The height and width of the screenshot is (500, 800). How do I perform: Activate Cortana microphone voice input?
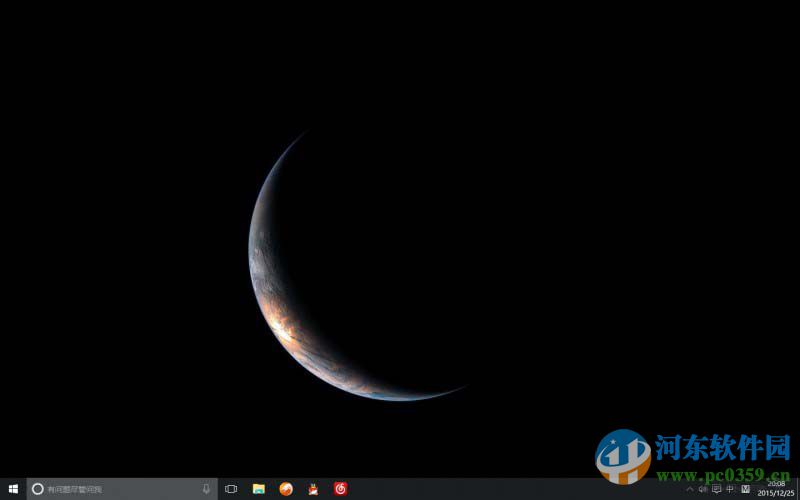point(206,489)
